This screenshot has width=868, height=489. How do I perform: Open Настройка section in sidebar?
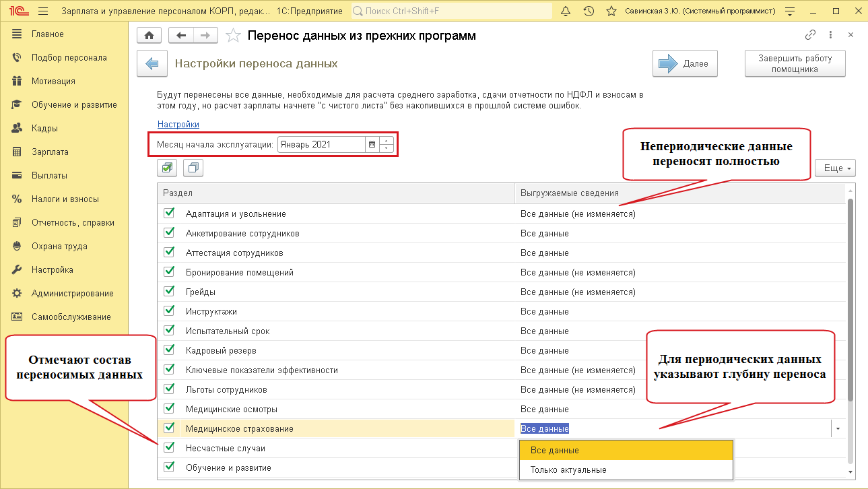coord(52,269)
